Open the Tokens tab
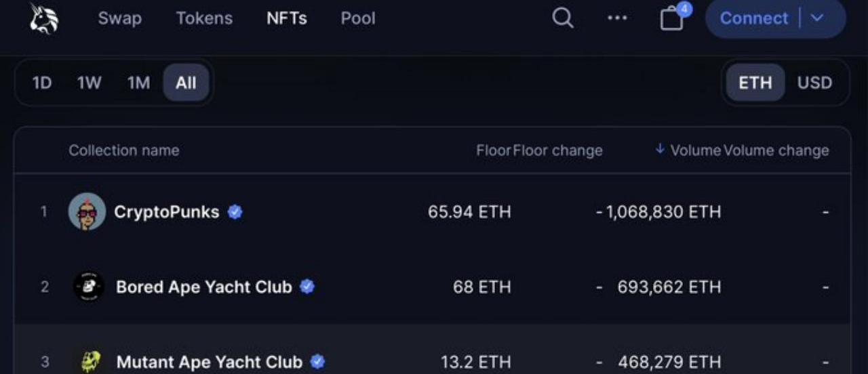The height and width of the screenshot is (374, 868). point(204,18)
